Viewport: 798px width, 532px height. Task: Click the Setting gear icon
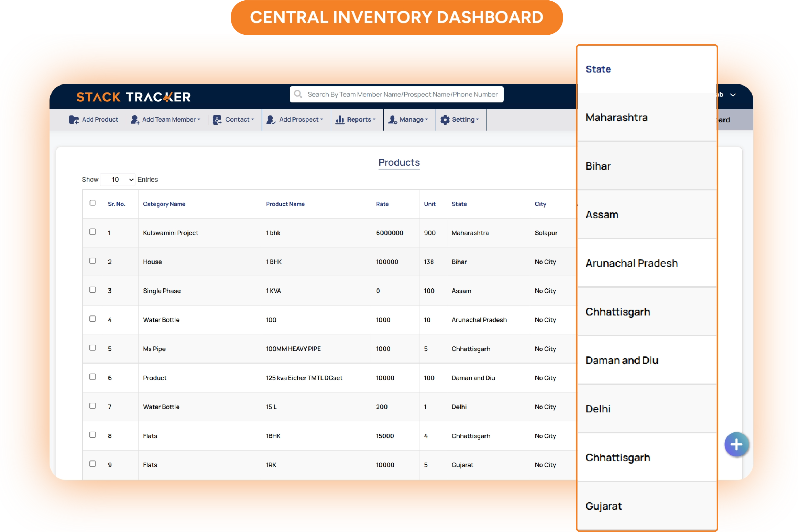(445, 120)
